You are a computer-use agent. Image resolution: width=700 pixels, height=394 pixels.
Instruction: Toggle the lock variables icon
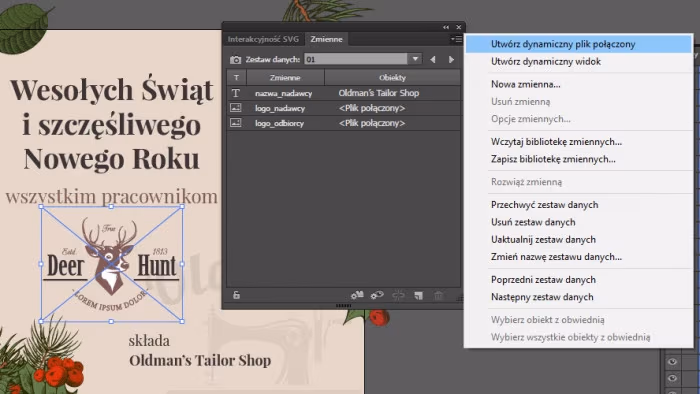[x=236, y=295]
